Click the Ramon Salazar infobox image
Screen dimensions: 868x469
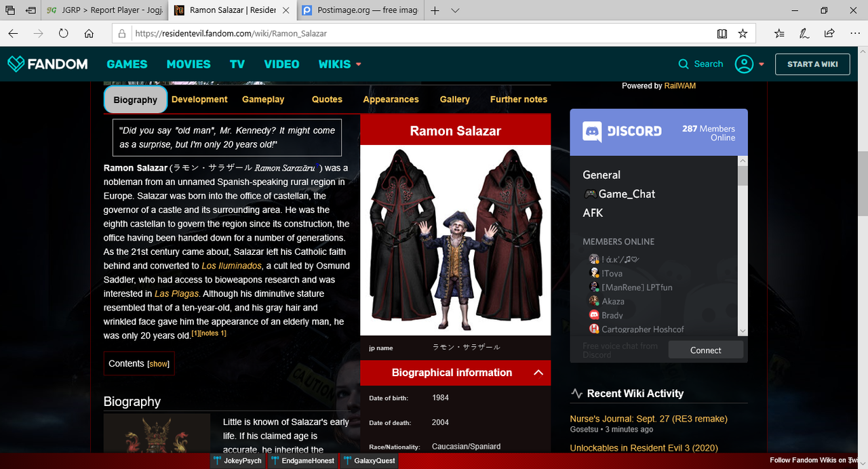click(455, 240)
